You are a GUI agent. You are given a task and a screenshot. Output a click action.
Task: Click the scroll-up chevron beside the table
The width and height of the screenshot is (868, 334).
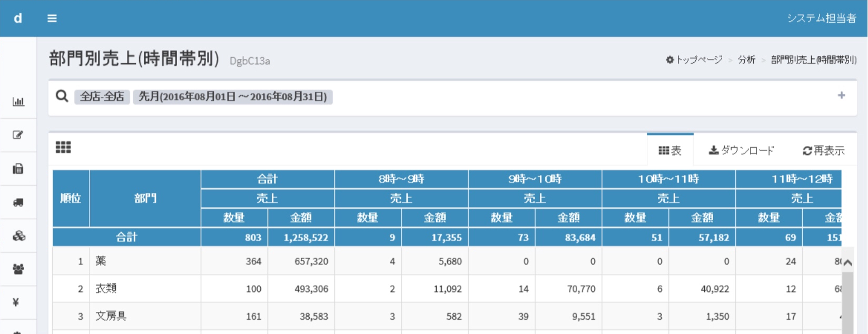847,262
